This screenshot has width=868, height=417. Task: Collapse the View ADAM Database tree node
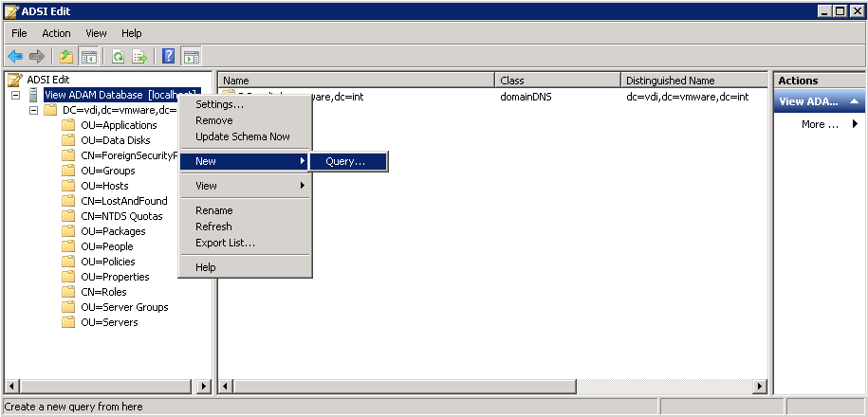15,95
